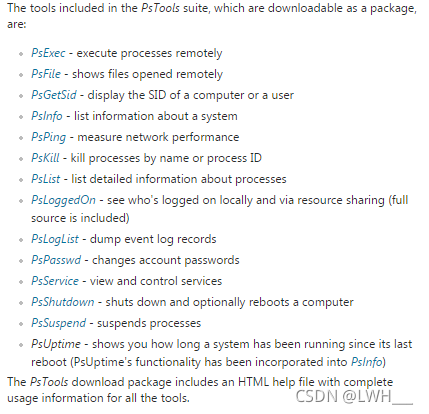Follow the PsInfo list link
The image size is (429, 414).
click(x=47, y=116)
